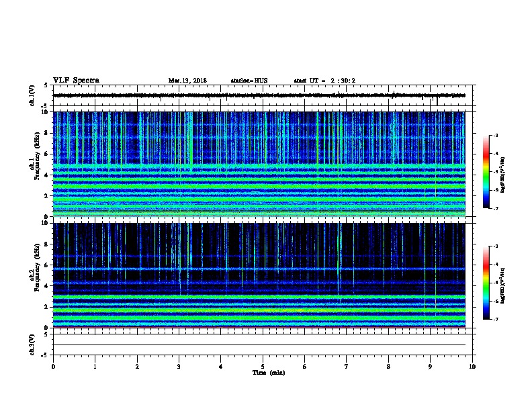The image size is (532, 411).
Task: Click the time axis tick label '0'
Action: 53,367
